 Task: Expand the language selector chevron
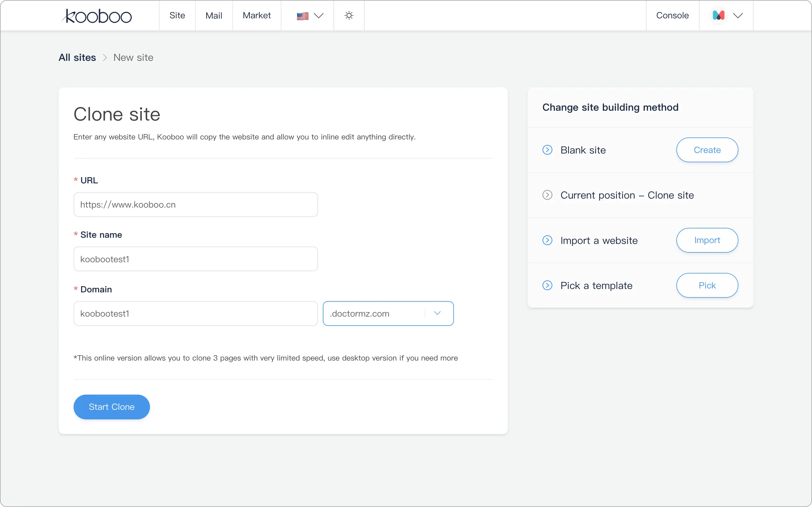click(319, 15)
